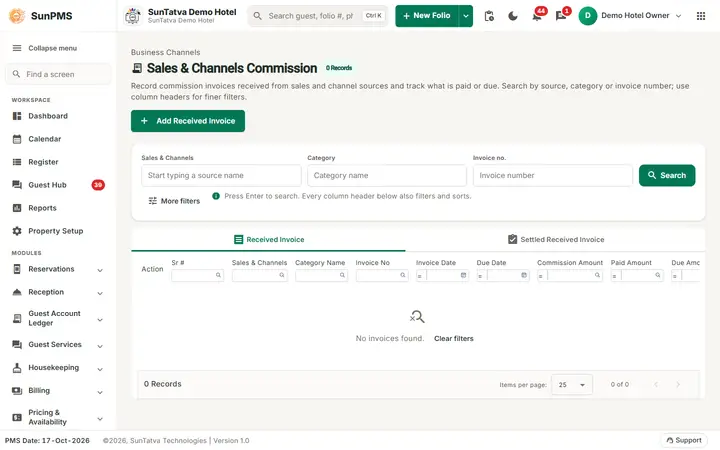Click the Reports chart icon
Screen dimensions: 720x450
[17, 208]
